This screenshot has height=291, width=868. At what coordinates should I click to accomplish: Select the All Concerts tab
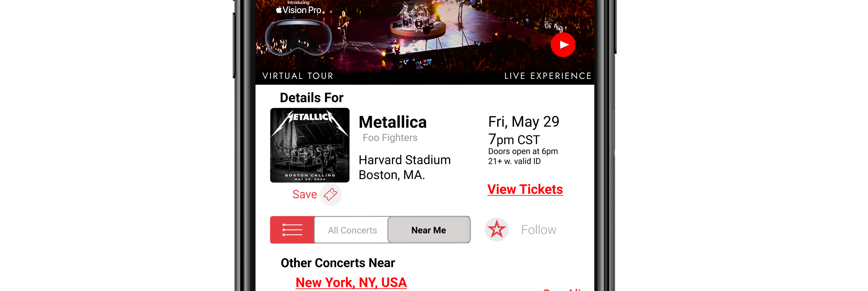pyautogui.click(x=352, y=230)
